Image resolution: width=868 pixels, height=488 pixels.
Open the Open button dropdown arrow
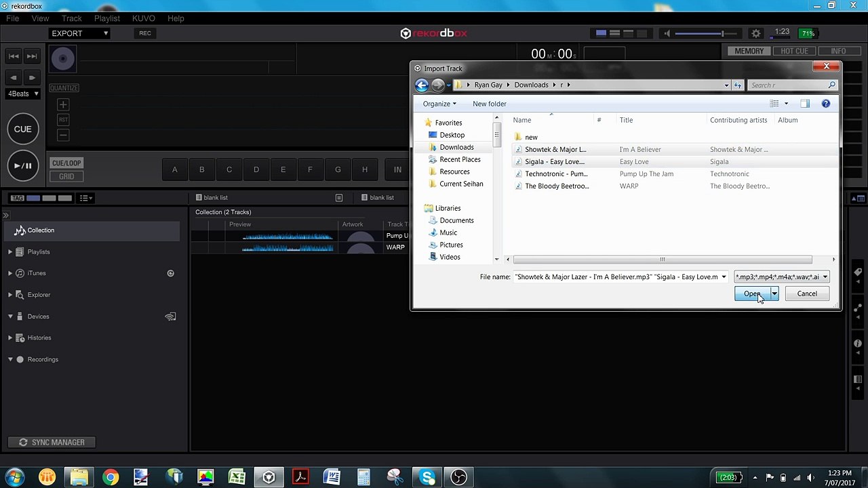pos(774,293)
